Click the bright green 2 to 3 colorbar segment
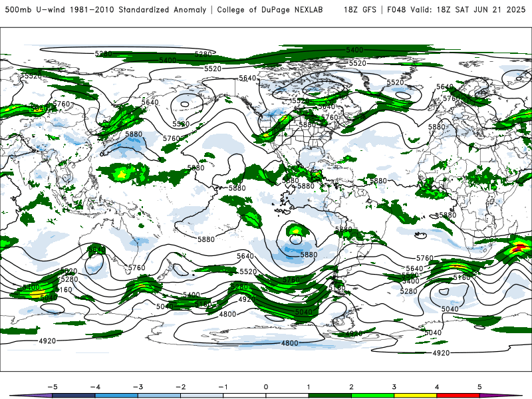 click(x=373, y=396)
